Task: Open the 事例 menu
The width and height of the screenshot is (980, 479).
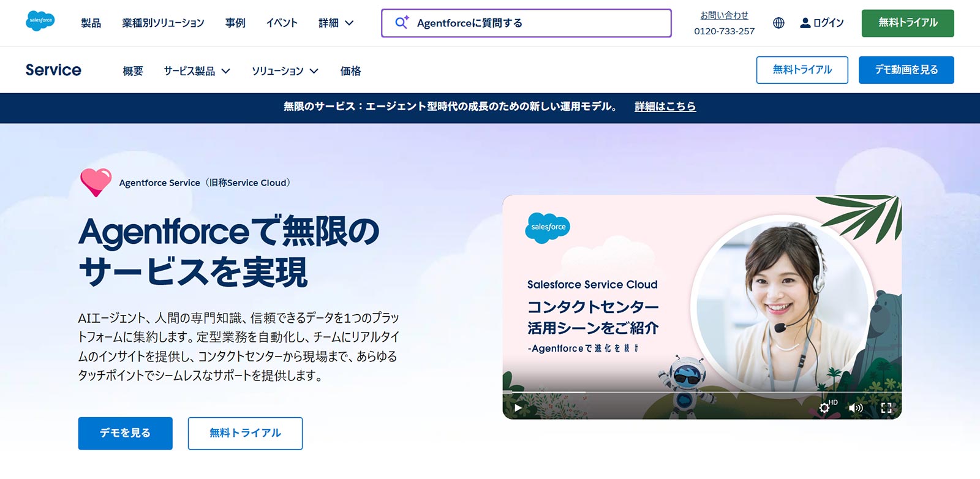Action: click(235, 23)
